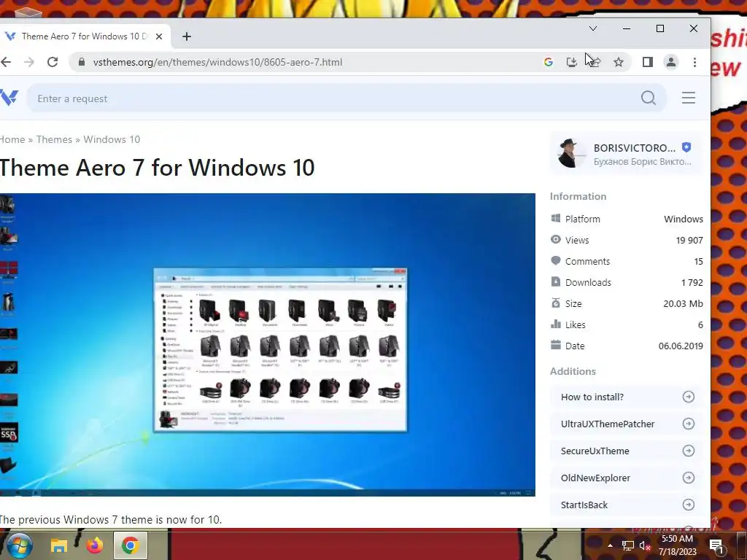
Task: Click the arrow icon beside UltraUXThemePatcher
Action: [x=689, y=424]
